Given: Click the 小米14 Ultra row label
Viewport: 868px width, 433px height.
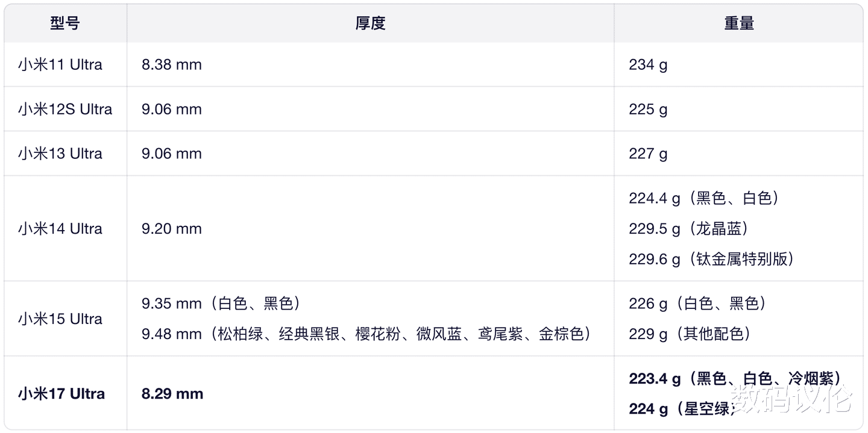Looking at the screenshot, I should point(60,228).
